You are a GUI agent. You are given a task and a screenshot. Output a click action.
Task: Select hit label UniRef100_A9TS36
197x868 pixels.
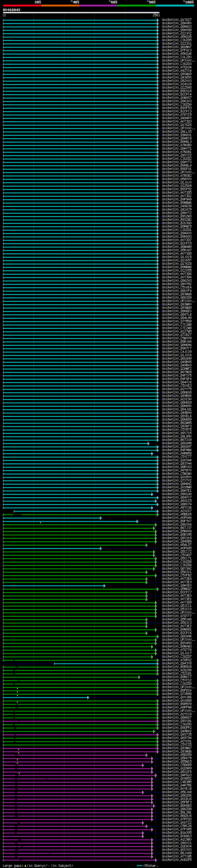[x=177, y=507]
